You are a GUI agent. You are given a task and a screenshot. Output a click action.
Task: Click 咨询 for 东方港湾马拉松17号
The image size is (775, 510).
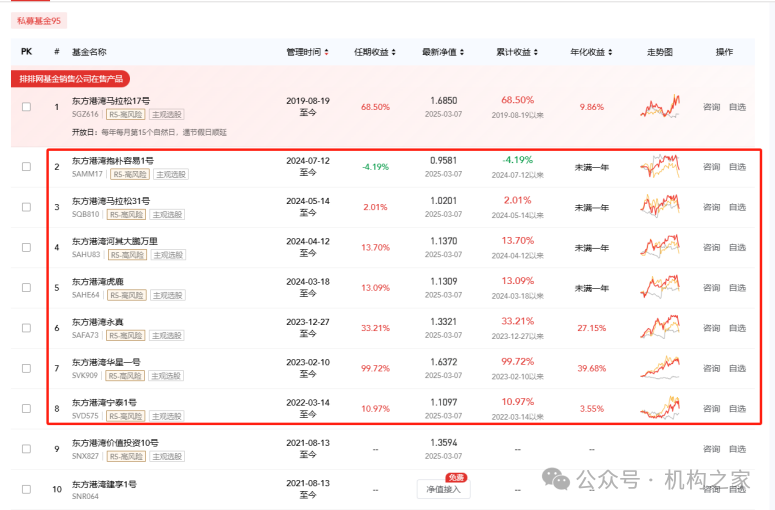711,107
